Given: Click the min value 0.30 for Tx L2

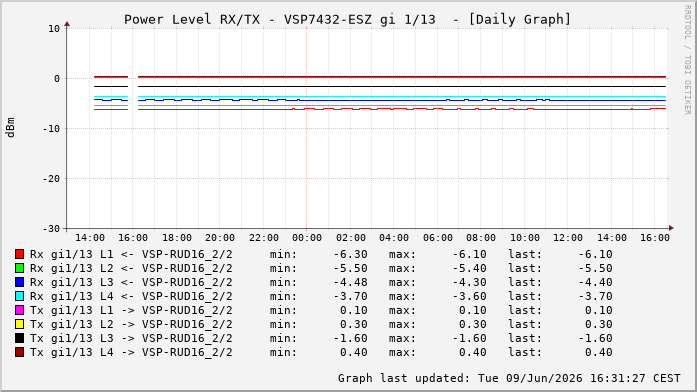Looking at the screenshot, I should [x=354, y=324].
